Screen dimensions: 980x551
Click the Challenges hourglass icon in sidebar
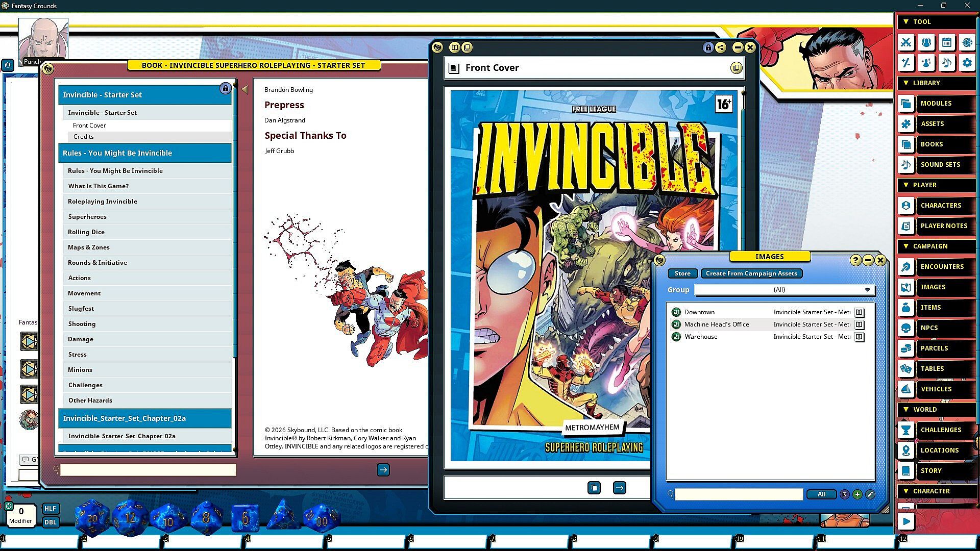tap(906, 430)
